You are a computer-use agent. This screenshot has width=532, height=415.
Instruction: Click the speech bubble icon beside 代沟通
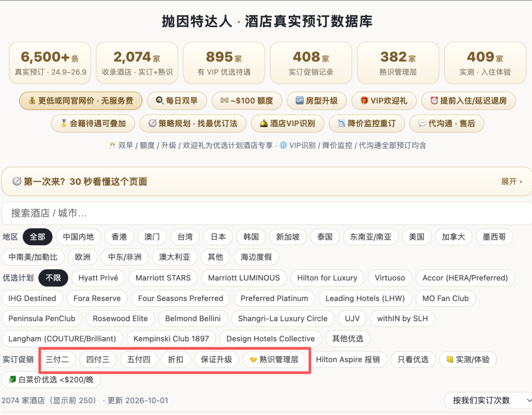pos(422,123)
